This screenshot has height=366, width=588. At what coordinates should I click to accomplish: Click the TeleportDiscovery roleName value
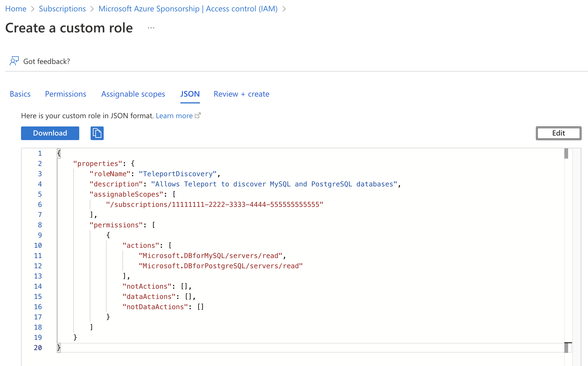point(178,174)
